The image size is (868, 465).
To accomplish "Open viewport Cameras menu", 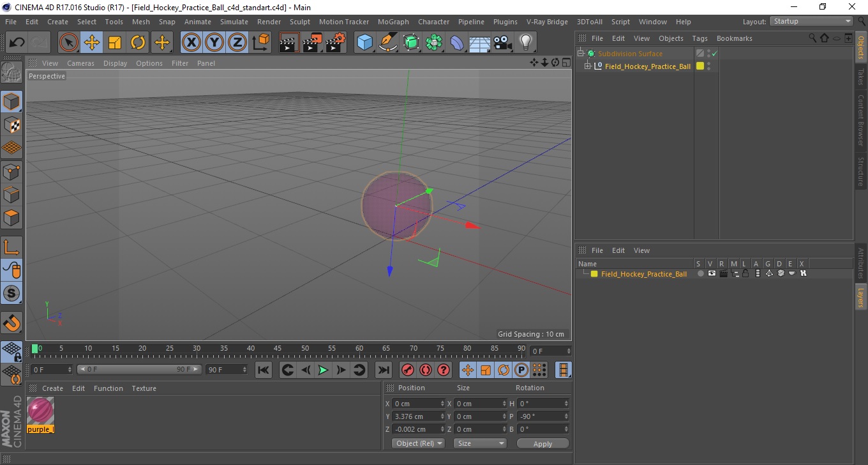I will (80, 63).
